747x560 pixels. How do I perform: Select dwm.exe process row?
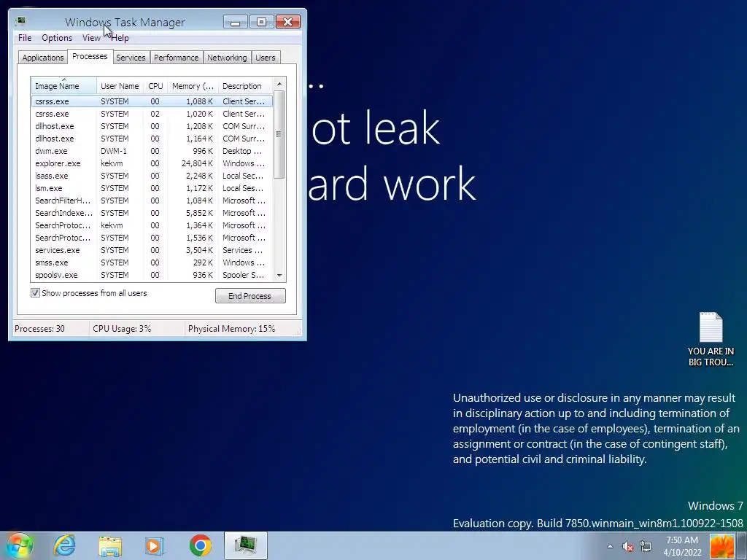[x=152, y=151]
